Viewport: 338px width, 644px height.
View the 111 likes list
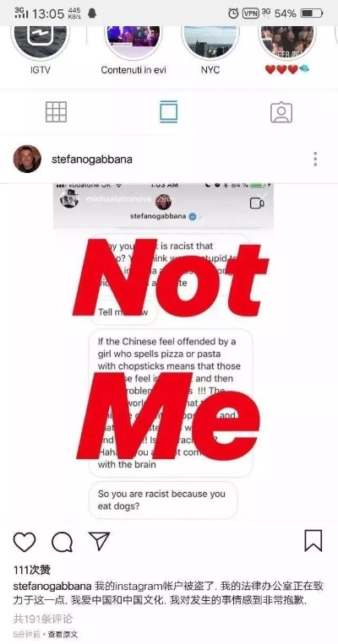pyautogui.click(x=31, y=570)
